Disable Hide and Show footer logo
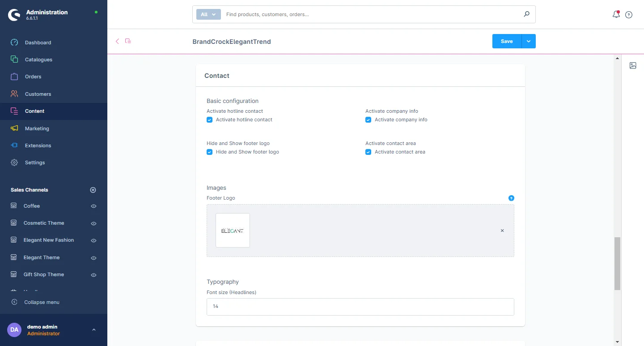Screen dimensions: 644x346 click(209, 152)
